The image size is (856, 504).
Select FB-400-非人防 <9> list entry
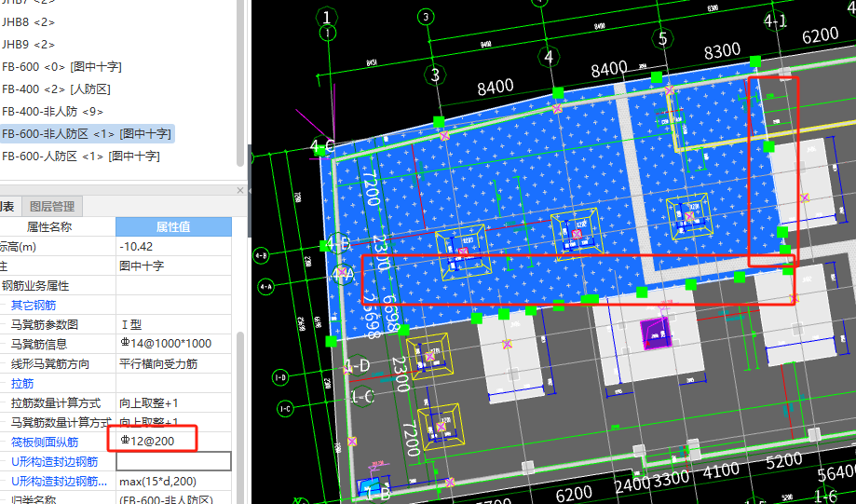pyautogui.click(x=52, y=112)
